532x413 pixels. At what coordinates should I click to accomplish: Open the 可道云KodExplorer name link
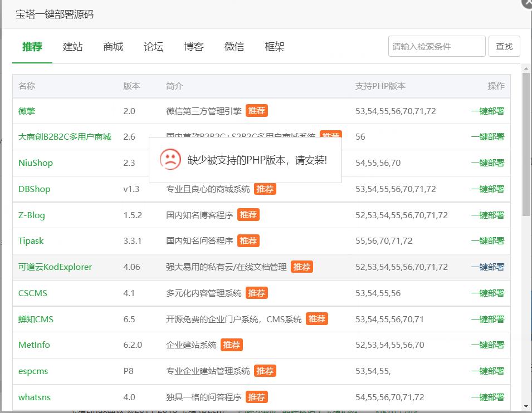(55, 267)
